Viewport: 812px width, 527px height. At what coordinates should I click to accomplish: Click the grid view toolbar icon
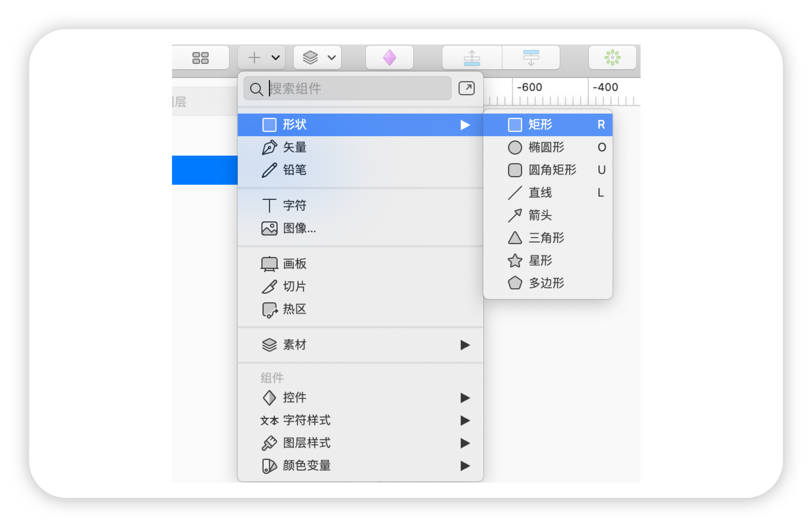[200, 58]
